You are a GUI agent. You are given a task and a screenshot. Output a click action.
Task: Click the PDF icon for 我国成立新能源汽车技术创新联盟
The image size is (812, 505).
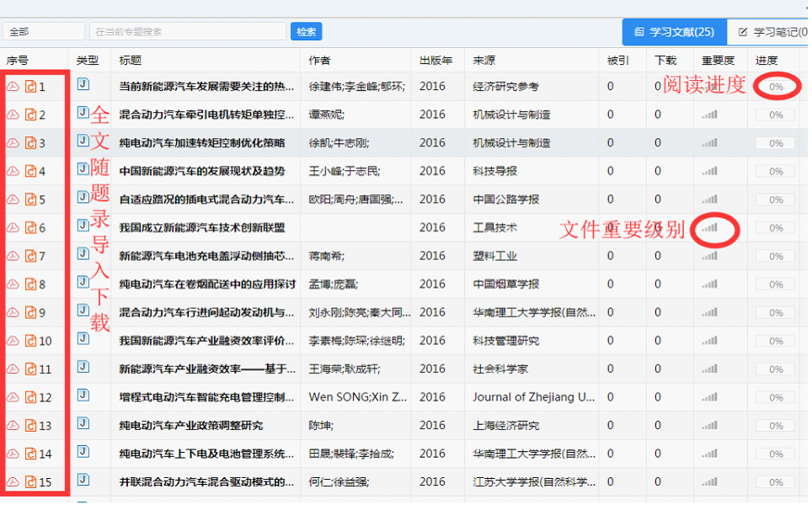(12, 227)
